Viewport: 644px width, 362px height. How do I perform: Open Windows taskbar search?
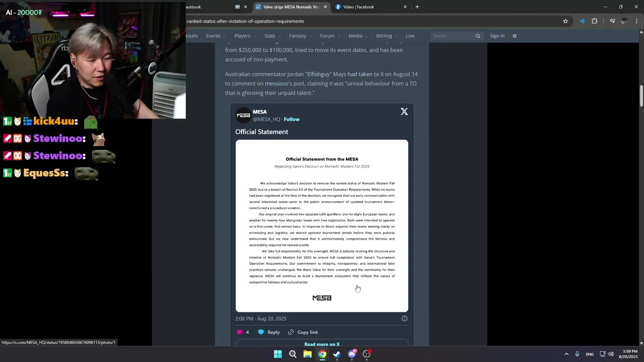pyautogui.click(x=292, y=354)
